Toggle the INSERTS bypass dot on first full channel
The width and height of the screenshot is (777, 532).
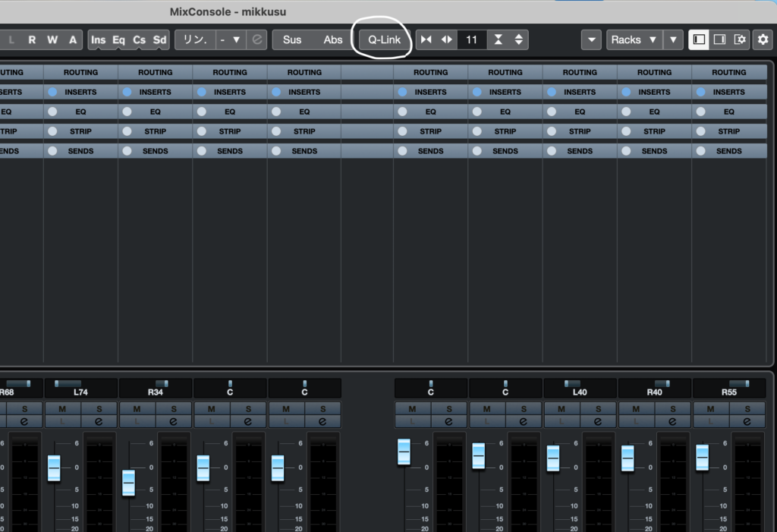point(52,92)
